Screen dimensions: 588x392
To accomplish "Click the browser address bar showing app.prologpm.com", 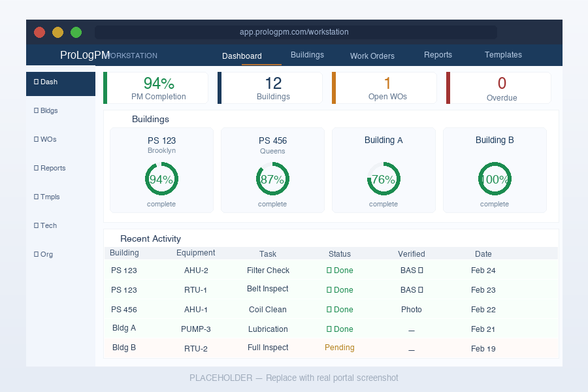I will pos(294,31).
